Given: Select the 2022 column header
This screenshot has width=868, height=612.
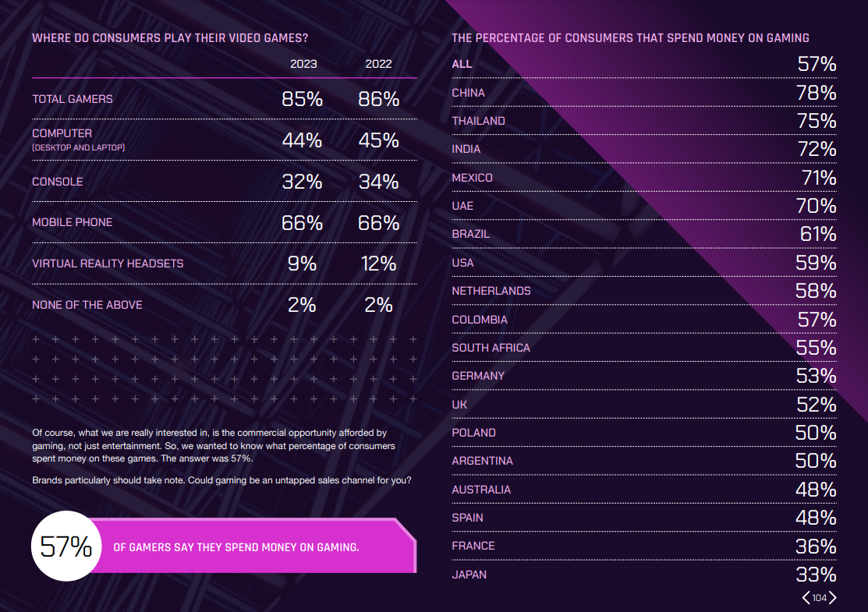Looking at the screenshot, I should 378,64.
